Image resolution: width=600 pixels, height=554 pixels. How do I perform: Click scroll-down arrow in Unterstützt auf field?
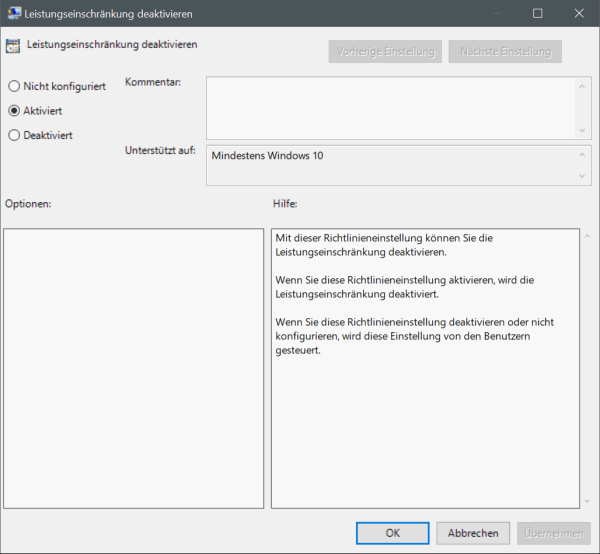click(x=582, y=176)
